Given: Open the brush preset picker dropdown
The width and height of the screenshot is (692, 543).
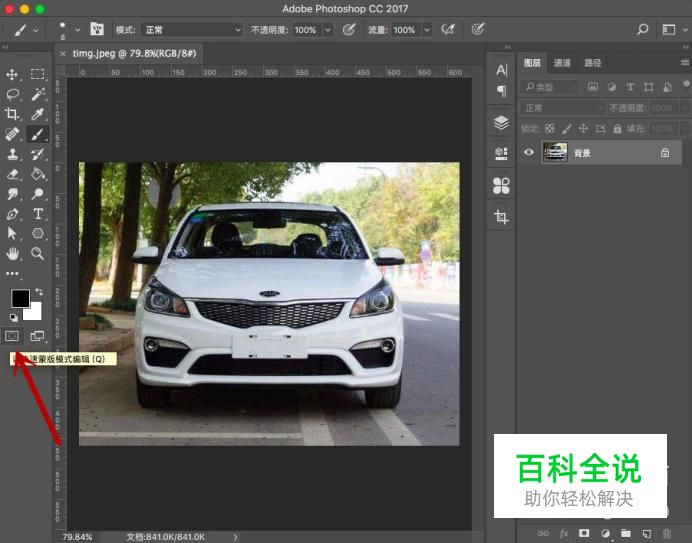Looking at the screenshot, I should point(77,30).
